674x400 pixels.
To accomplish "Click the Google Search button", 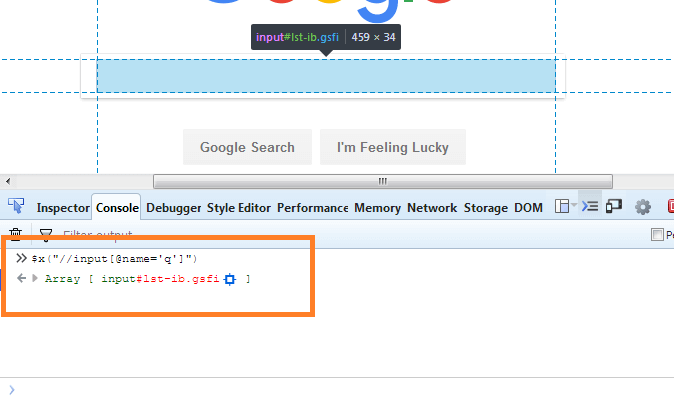I will coord(247,147).
